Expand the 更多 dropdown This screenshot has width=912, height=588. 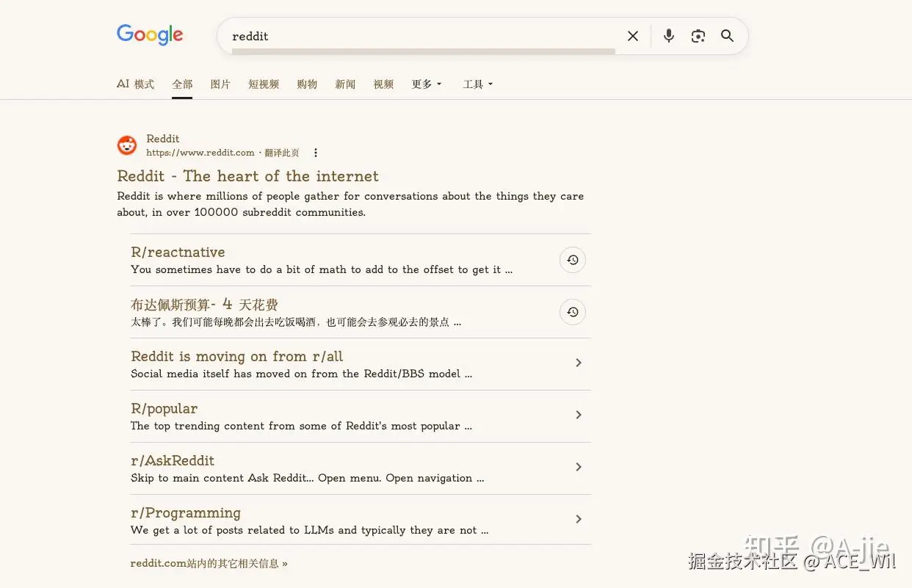click(427, 84)
